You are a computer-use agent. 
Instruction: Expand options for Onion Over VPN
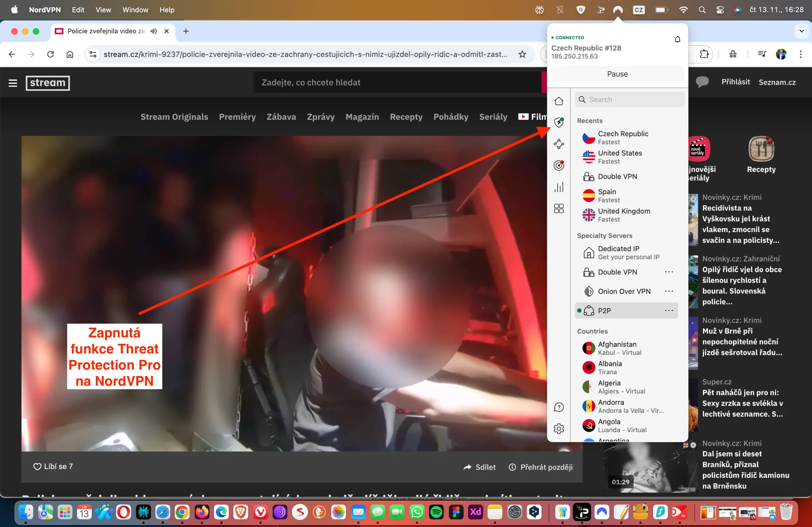pyautogui.click(x=669, y=291)
